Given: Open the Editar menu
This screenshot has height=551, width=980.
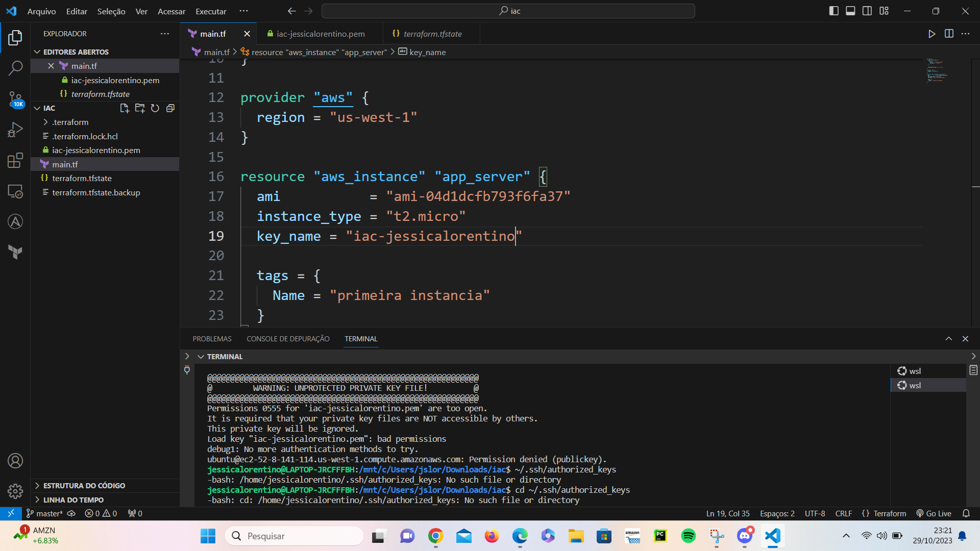Looking at the screenshot, I should coord(77,11).
